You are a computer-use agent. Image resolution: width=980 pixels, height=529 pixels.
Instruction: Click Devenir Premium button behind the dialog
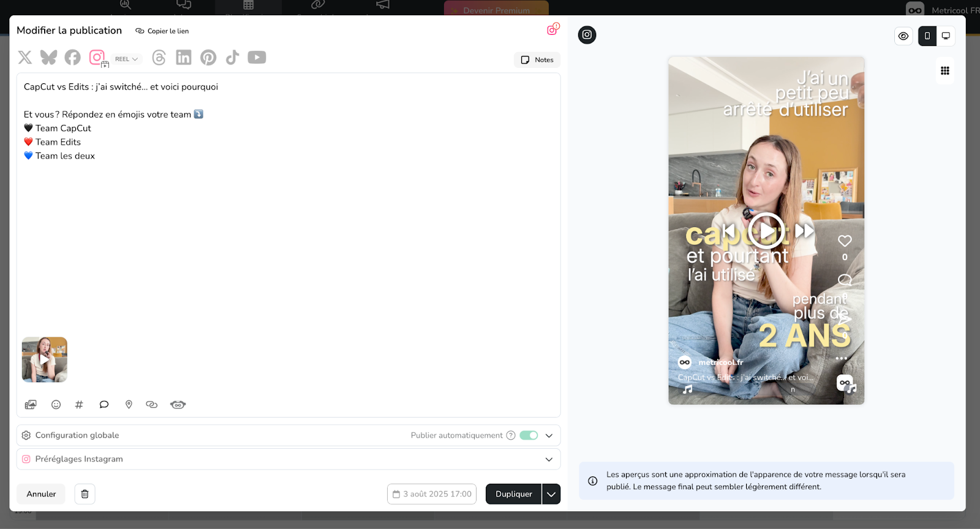pos(496,9)
